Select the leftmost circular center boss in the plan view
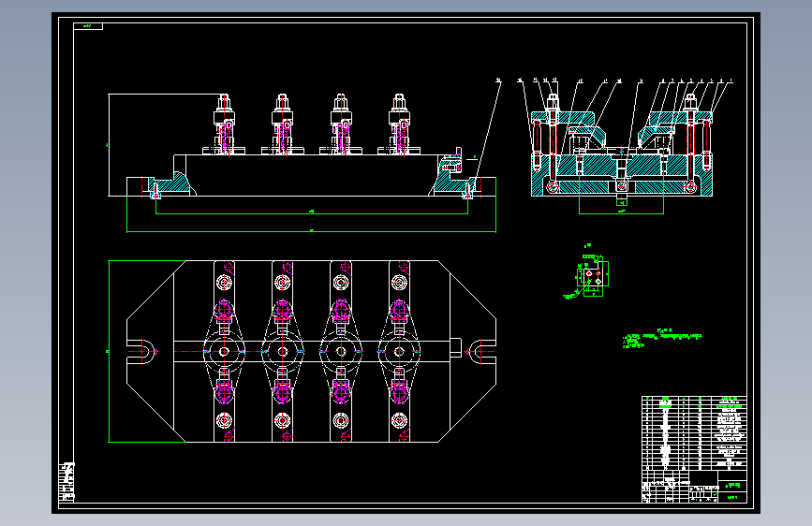Screen dimensions: 812x526 pos(224,352)
